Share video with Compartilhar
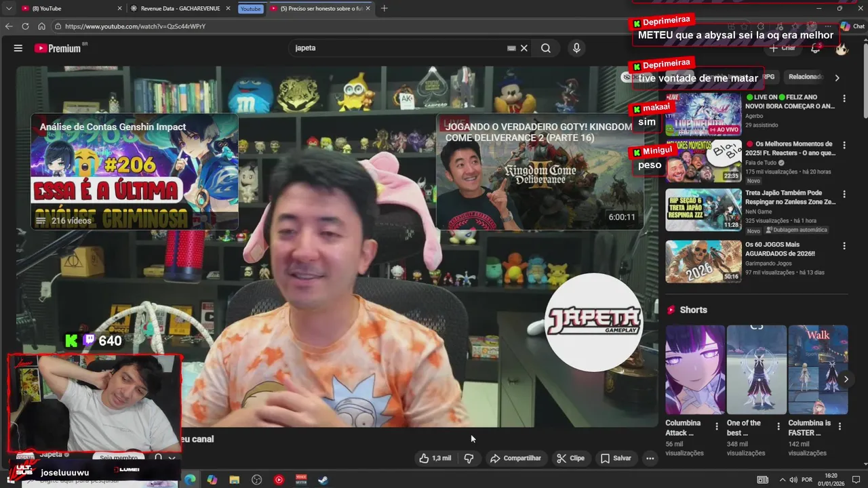This screenshot has width=868, height=488. tap(515, 458)
